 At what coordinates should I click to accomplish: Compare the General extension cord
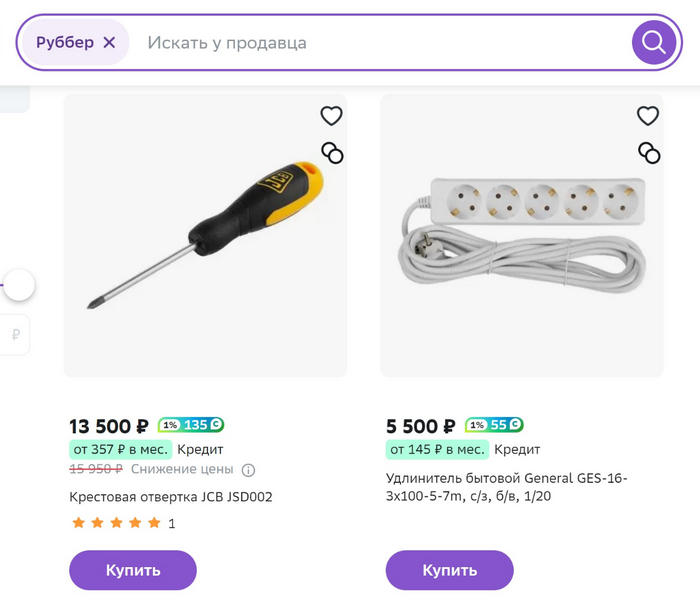tap(649, 153)
